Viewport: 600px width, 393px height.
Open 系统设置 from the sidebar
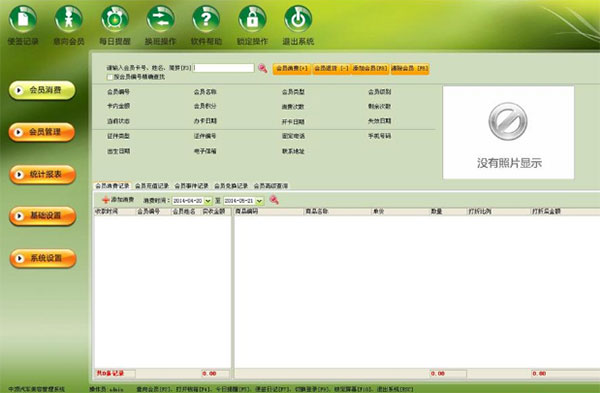(43, 258)
